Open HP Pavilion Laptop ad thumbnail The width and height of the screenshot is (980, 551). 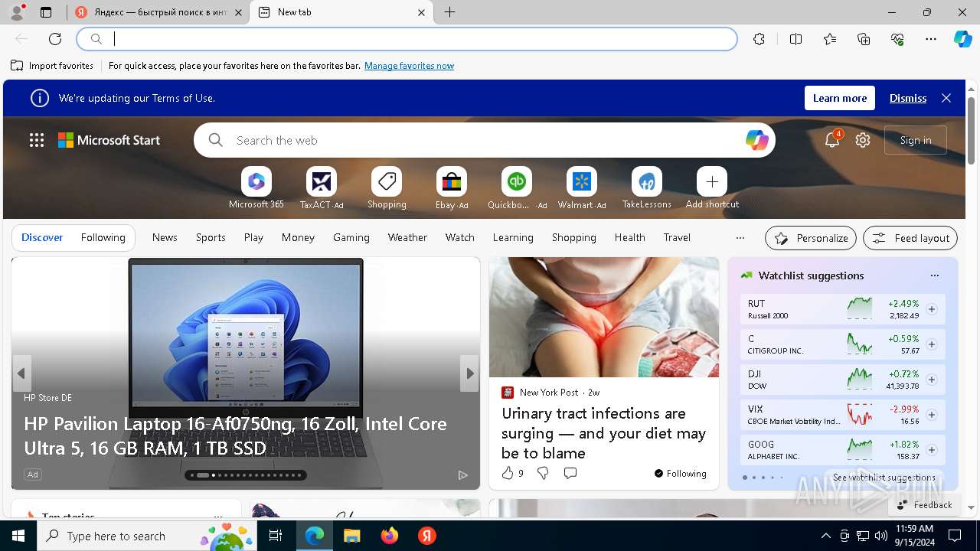point(246,373)
